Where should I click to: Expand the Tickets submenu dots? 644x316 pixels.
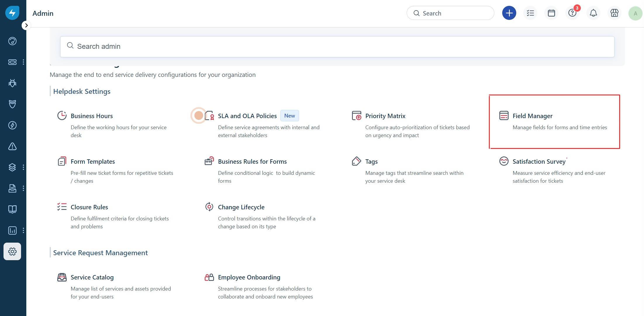click(x=23, y=62)
